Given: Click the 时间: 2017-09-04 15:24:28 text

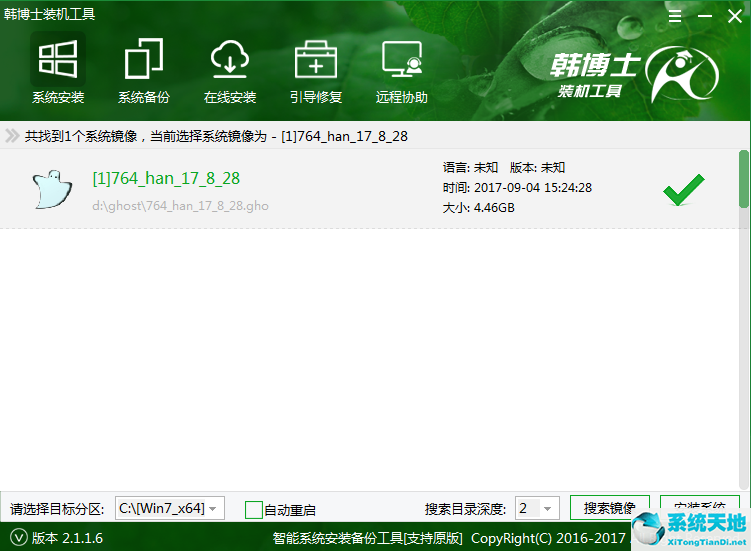Looking at the screenshot, I should [x=517, y=187].
